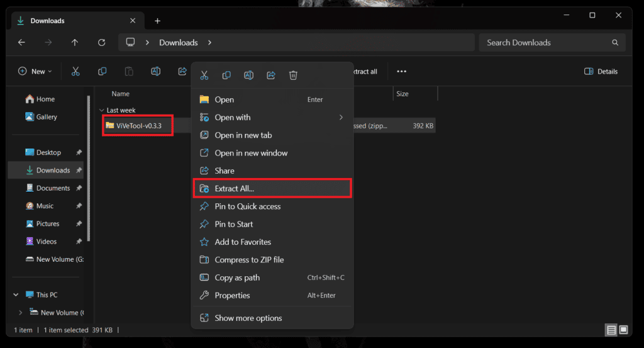The width and height of the screenshot is (644, 348).
Task: Open New Volume (G: in Quick access
Action: [x=54, y=259]
